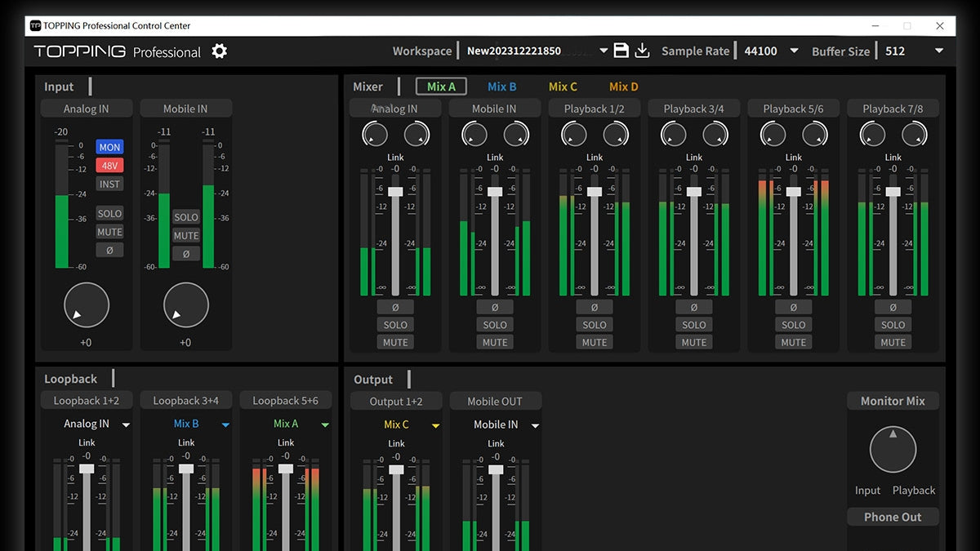980x551 pixels.
Task: Click the Analog IN input gain knob
Action: click(87, 305)
